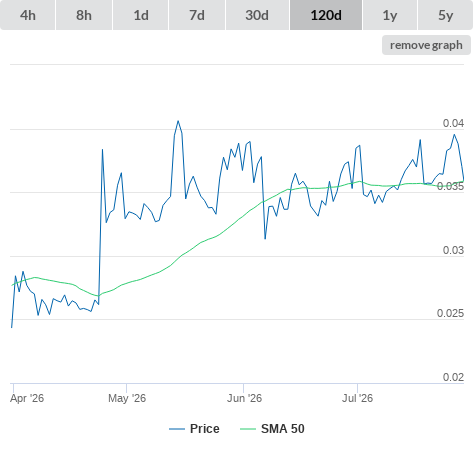The height and width of the screenshot is (455, 474).
Task: Click the blue Price line swatch in legend
Action: (x=177, y=429)
